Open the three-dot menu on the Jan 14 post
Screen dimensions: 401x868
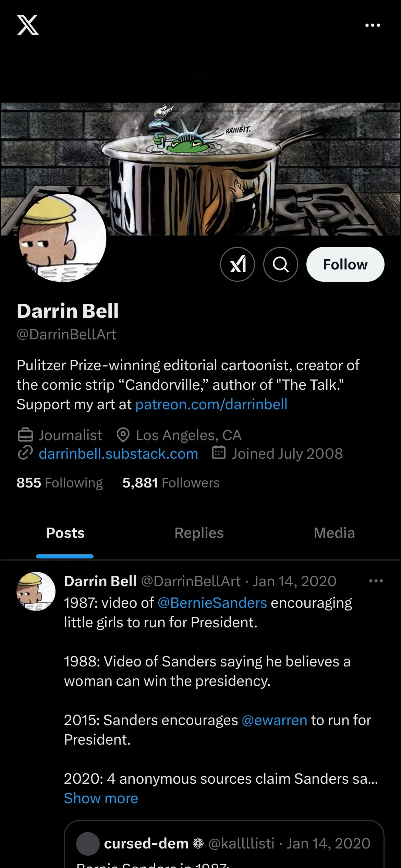point(376,581)
